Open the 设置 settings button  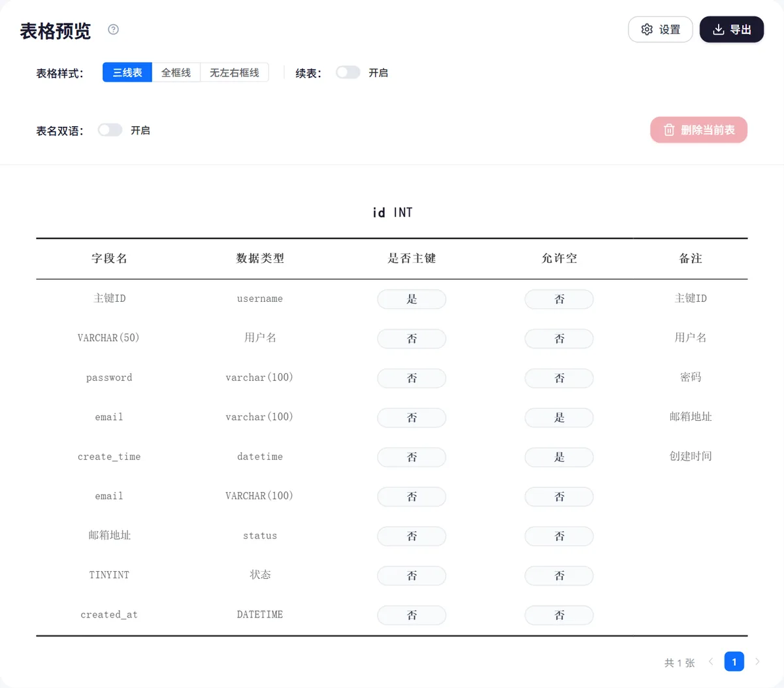pyautogui.click(x=661, y=29)
